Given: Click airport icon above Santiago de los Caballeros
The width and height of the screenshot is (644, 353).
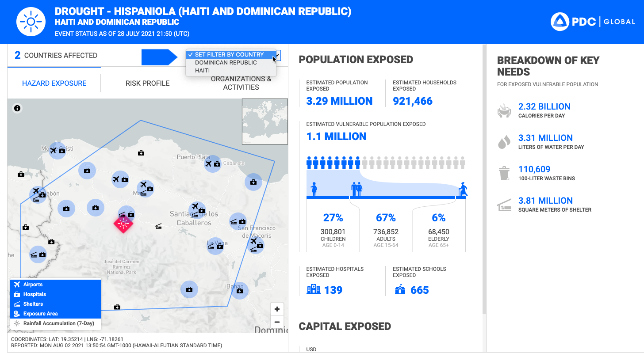Looking at the screenshot, I should 195,206.
